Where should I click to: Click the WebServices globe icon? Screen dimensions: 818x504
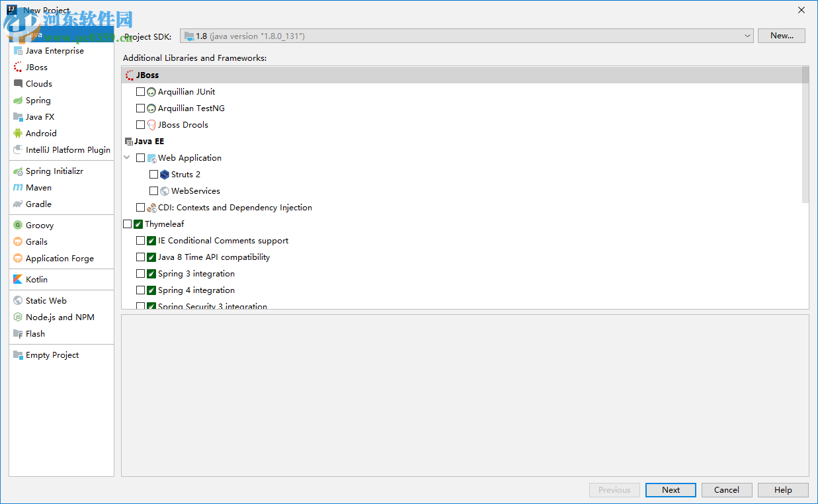(165, 191)
